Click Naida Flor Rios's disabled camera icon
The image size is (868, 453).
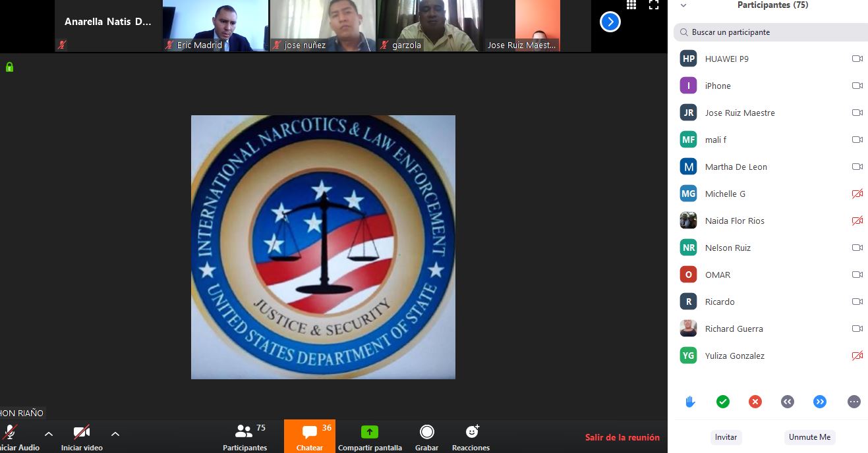pyautogui.click(x=857, y=221)
